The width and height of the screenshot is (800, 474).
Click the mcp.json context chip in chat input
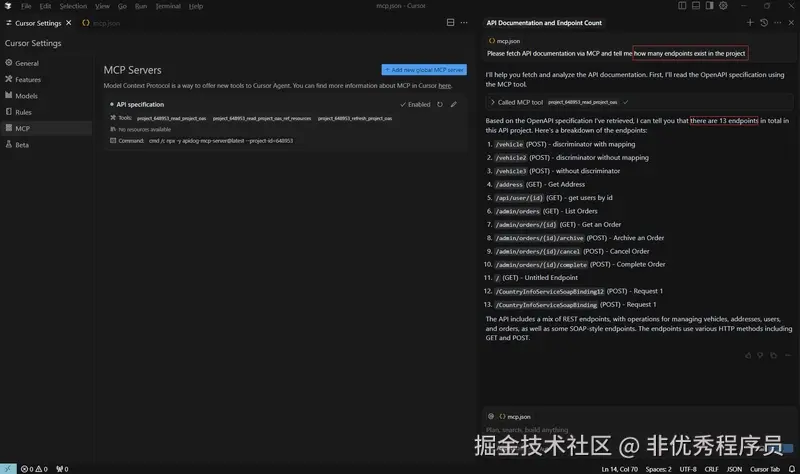point(515,416)
